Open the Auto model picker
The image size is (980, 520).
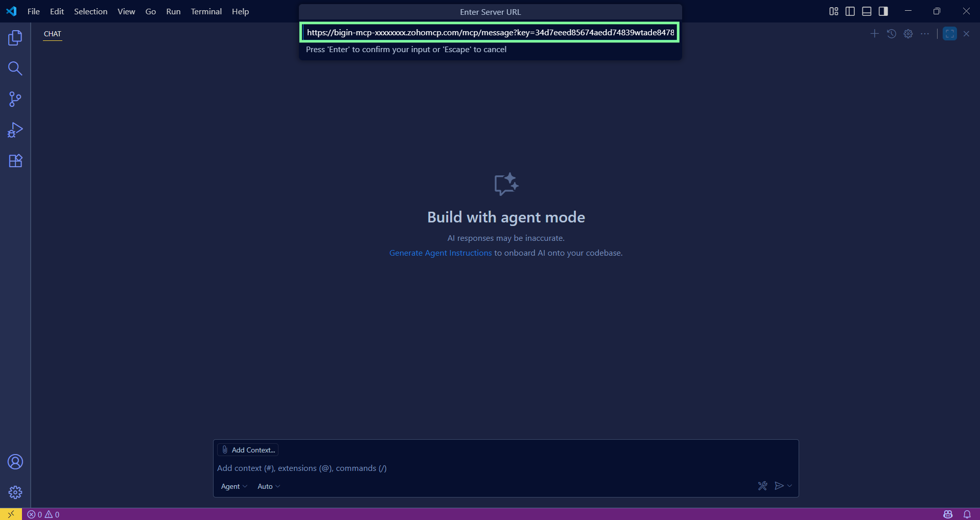tap(269, 486)
